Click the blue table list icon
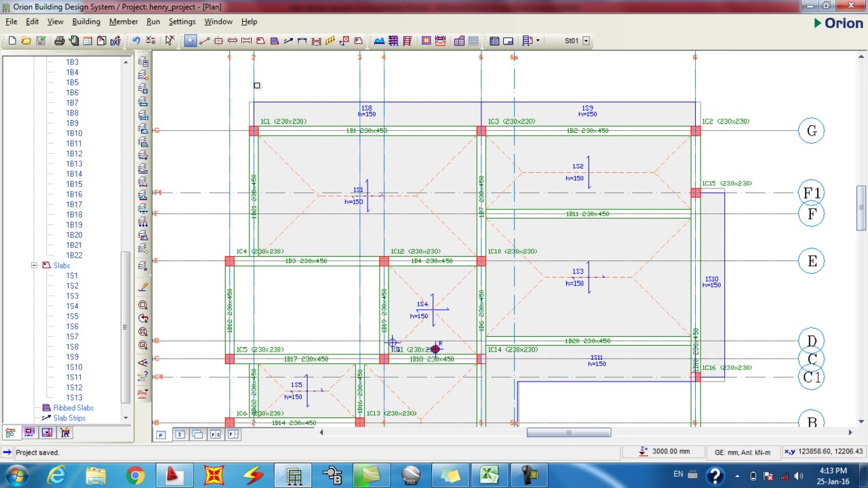This screenshot has width=868, height=488. click(494, 41)
